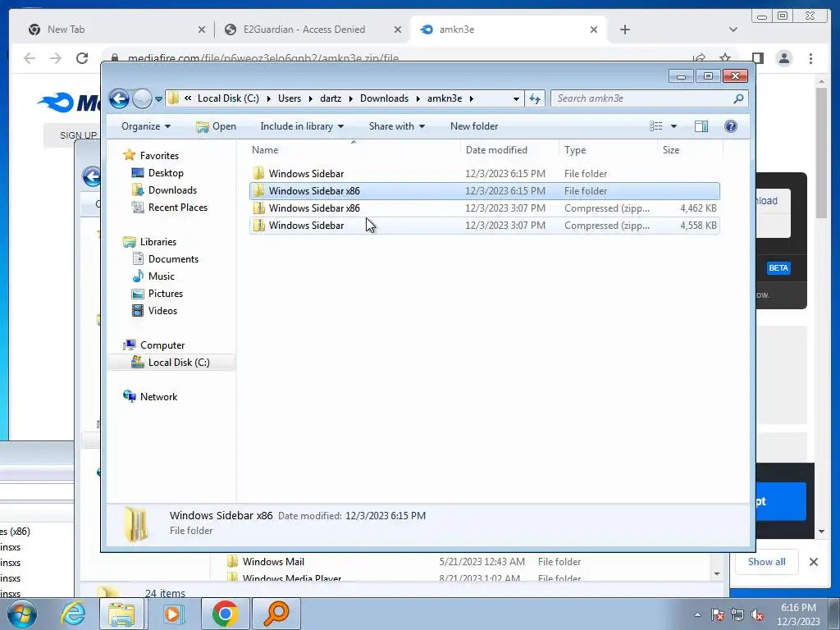
Task: Open the Share with menu
Action: (x=396, y=126)
